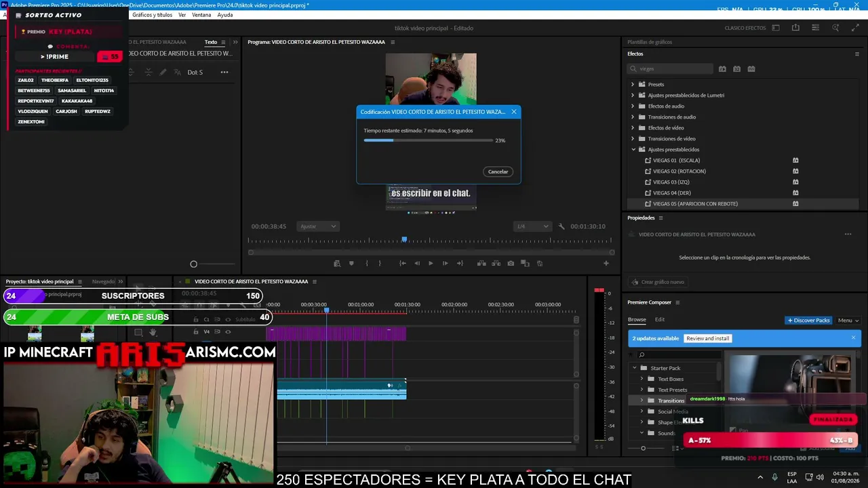Add a marker in the Program monitor

(351, 263)
